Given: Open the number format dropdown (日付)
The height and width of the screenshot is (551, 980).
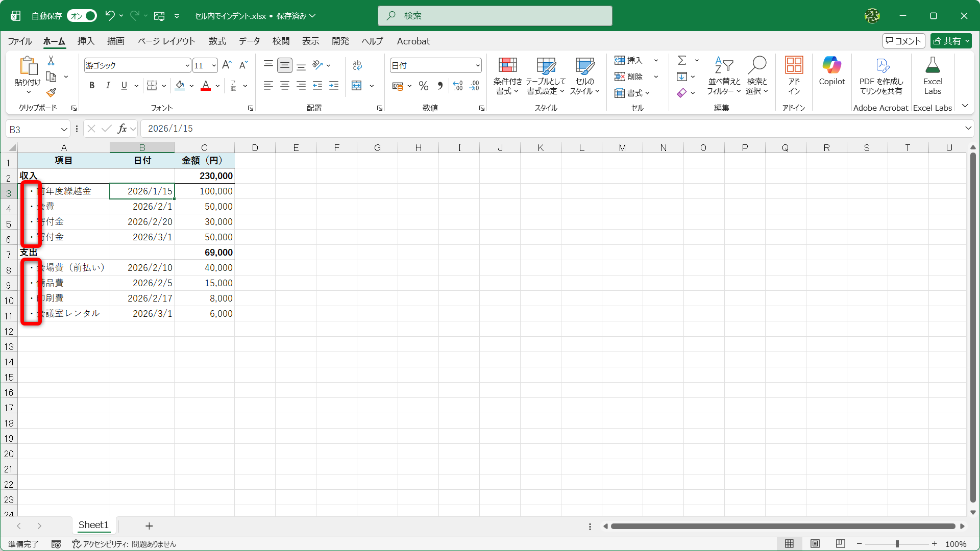Looking at the screenshot, I should pos(478,65).
